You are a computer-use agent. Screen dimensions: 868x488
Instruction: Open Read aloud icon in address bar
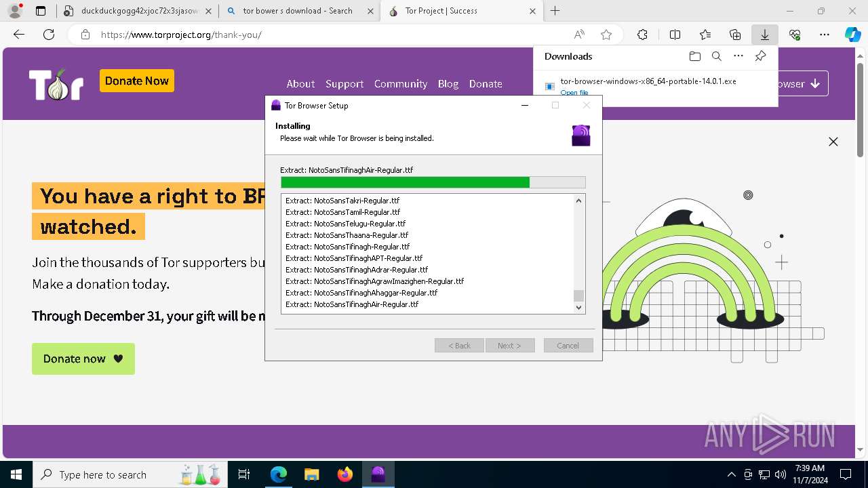coord(579,35)
